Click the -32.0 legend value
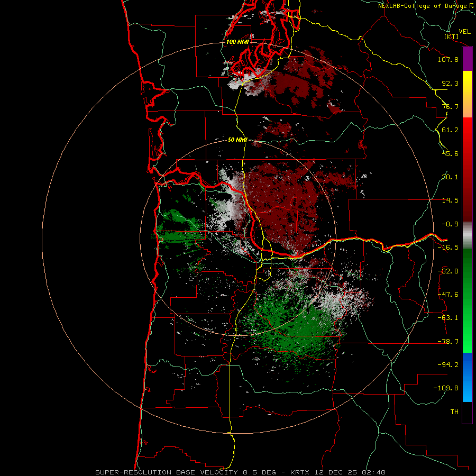Image resolution: width=476 pixels, height=476 pixels. coord(448,271)
